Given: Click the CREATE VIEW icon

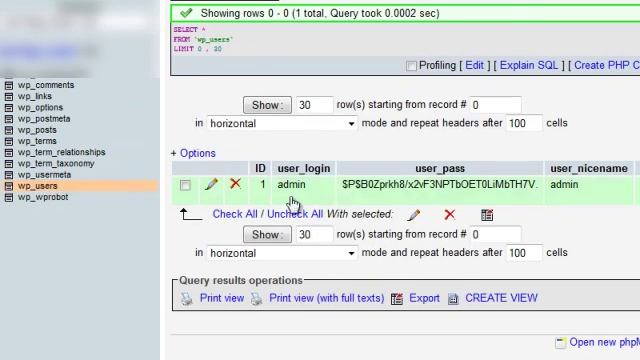Looking at the screenshot, I should pos(453,299).
